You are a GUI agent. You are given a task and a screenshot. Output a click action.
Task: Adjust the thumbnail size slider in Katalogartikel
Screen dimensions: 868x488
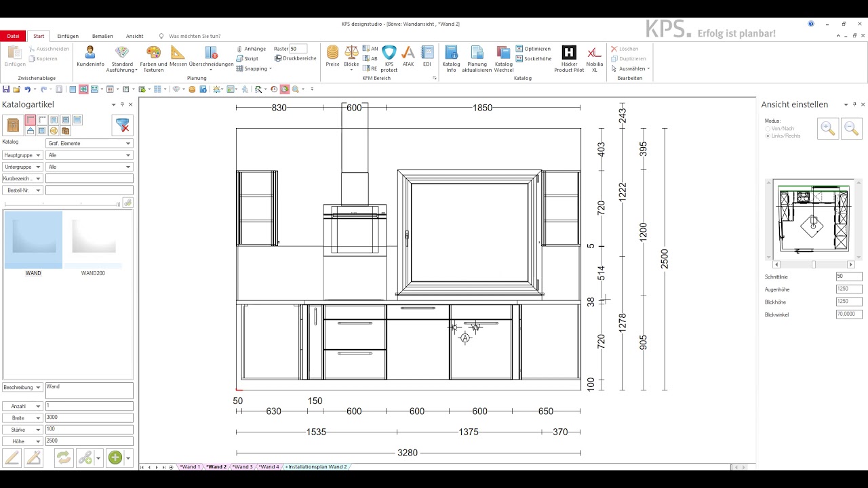click(x=62, y=203)
